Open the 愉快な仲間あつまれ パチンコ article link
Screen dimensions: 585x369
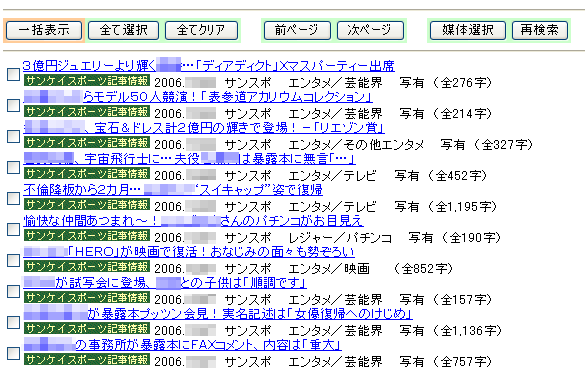coord(193,221)
